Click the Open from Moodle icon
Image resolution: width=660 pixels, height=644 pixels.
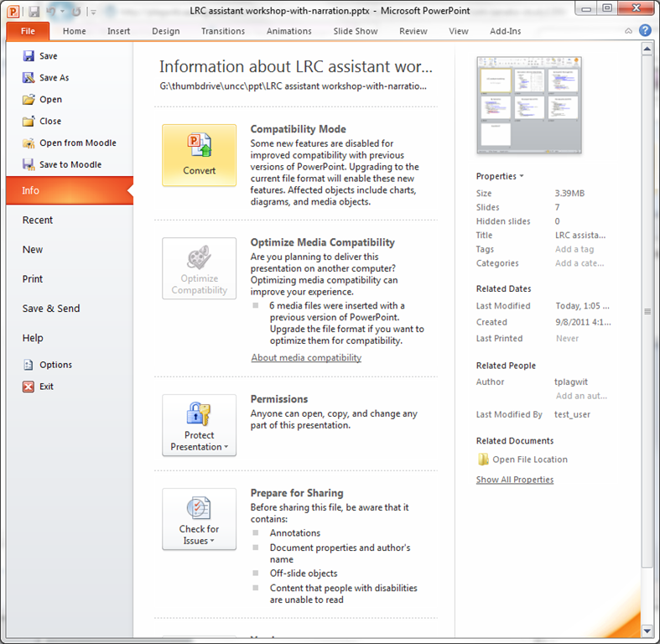coord(29,143)
